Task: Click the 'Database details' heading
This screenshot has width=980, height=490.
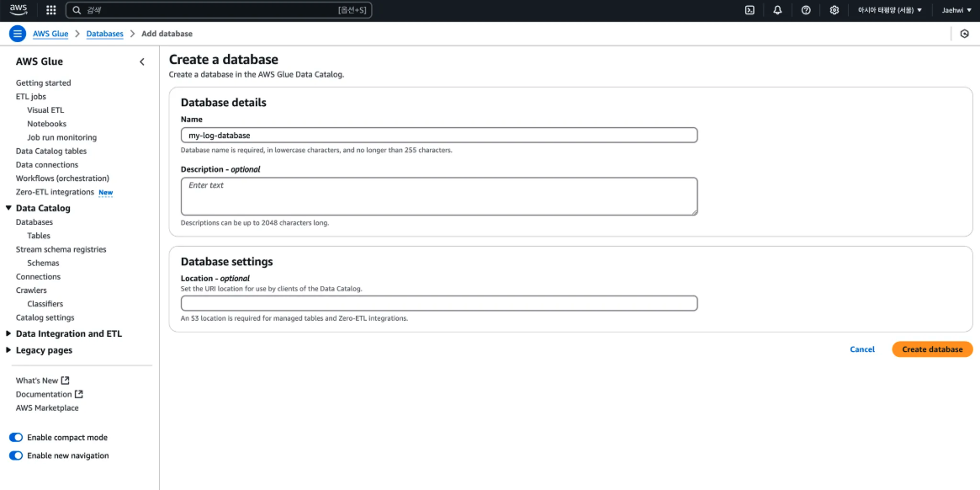Action: (x=223, y=103)
